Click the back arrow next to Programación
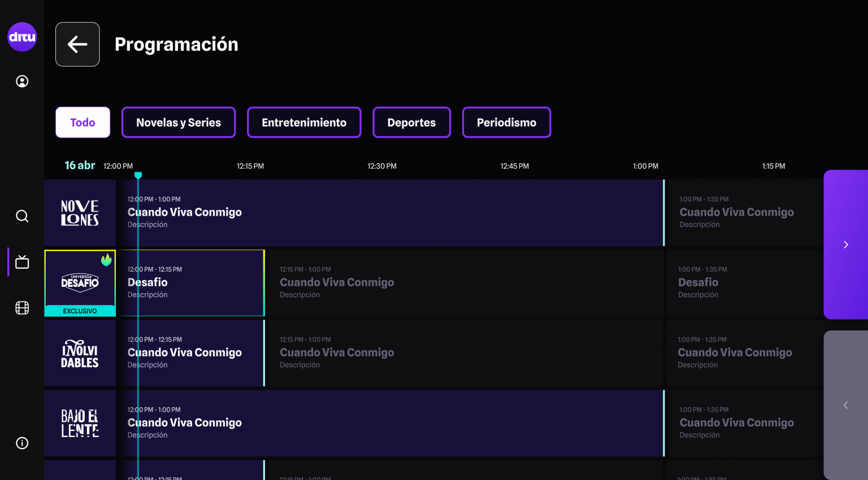868x480 pixels. coord(77,44)
